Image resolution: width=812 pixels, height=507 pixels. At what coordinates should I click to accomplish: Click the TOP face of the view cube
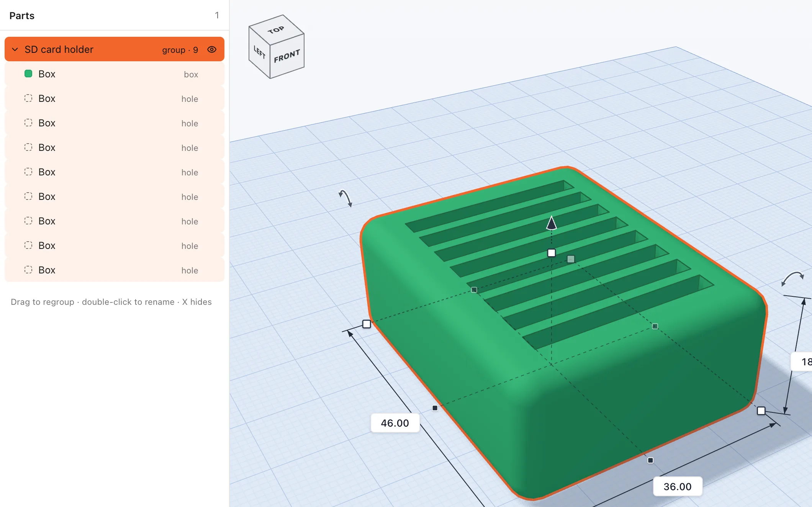(276, 30)
